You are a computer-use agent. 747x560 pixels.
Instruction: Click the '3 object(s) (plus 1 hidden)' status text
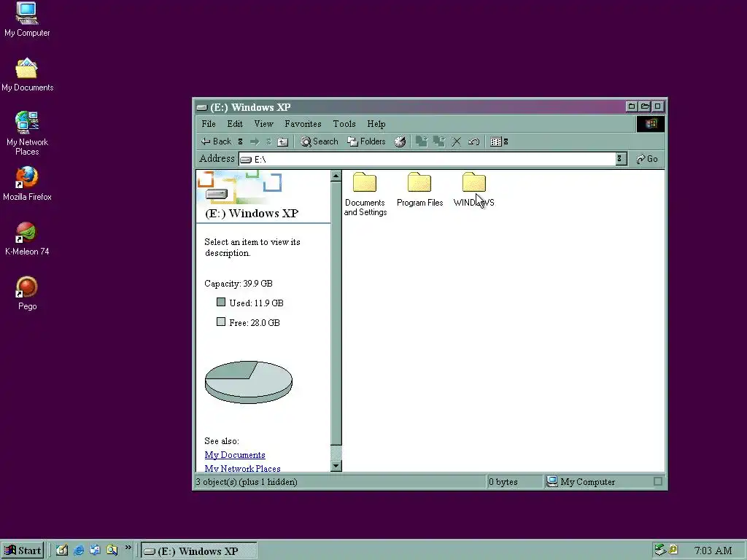[x=247, y=482]
